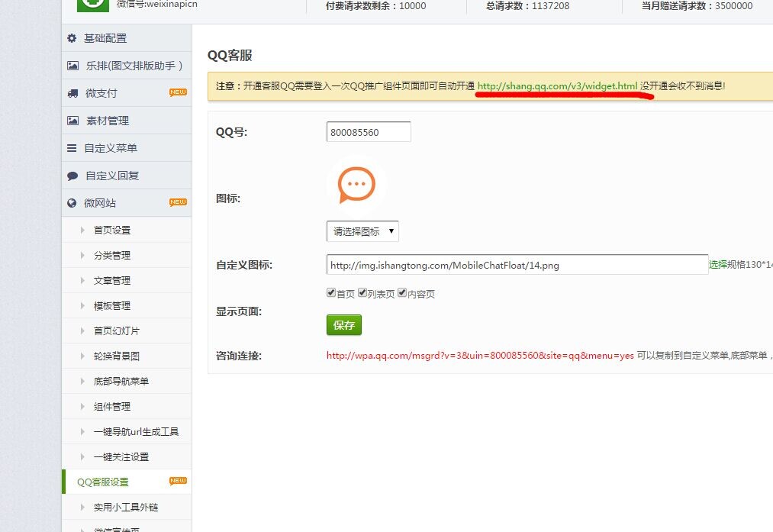The width and height of the screenshot is (773, 532).
Task: Click the QQ号 input field
Action: click(x=369, y=132)
